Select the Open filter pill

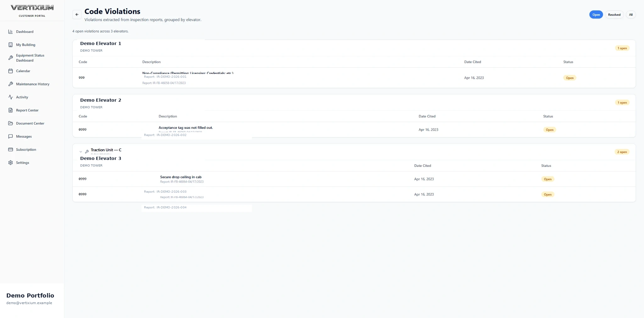(x=596, y=15)
